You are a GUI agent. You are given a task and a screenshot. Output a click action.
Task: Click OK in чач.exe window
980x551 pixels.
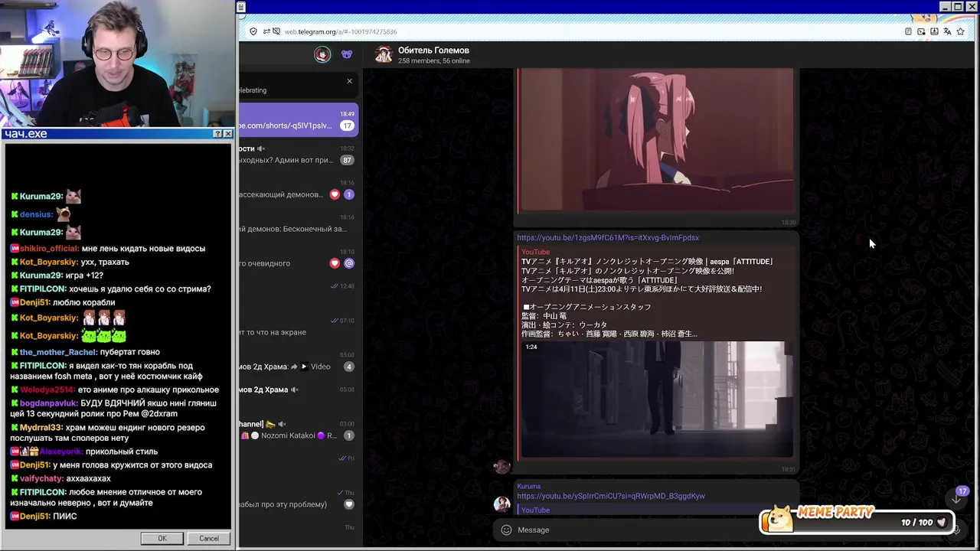point(162,538)
